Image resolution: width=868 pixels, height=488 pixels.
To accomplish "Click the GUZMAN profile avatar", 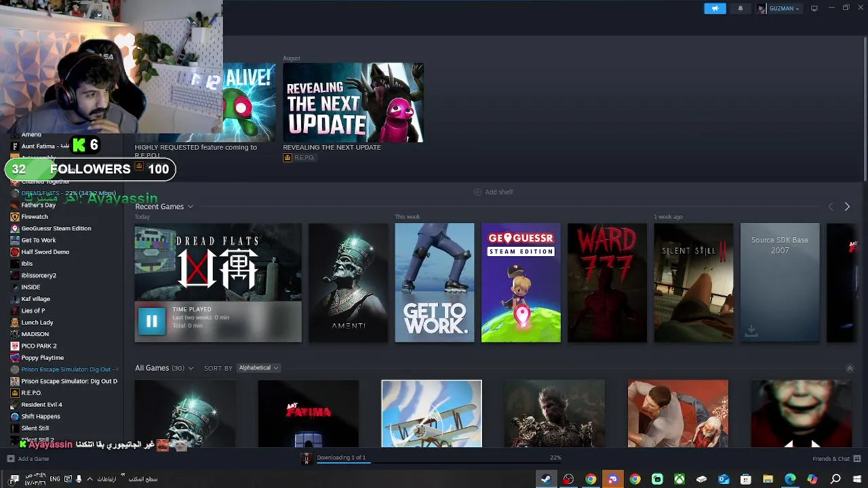I will [762, 8].
